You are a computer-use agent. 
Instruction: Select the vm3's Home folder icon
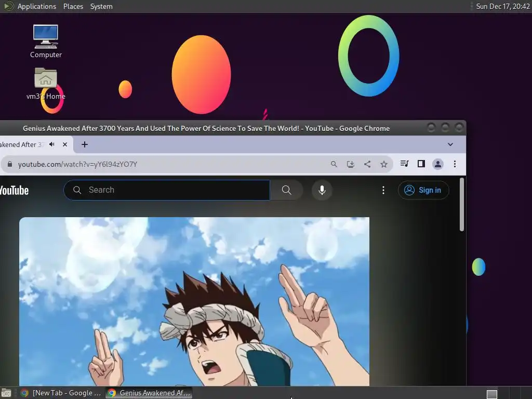click(x=46, y=84)
